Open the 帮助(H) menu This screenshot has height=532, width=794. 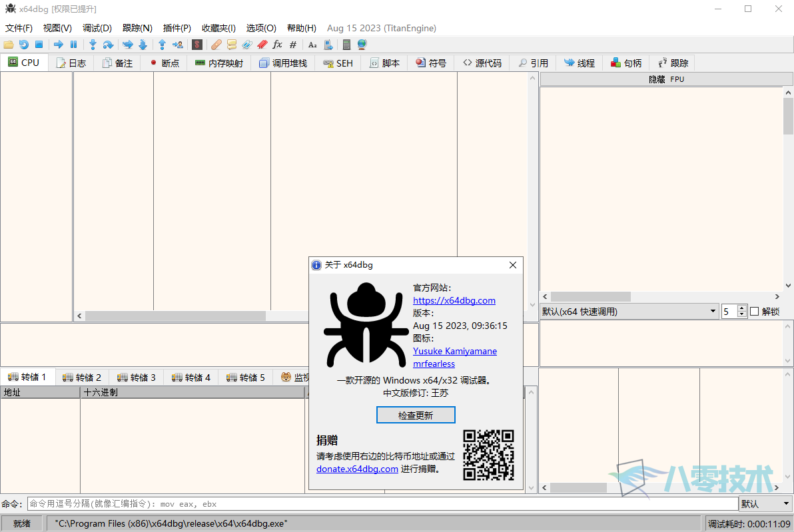coord(302,28)
